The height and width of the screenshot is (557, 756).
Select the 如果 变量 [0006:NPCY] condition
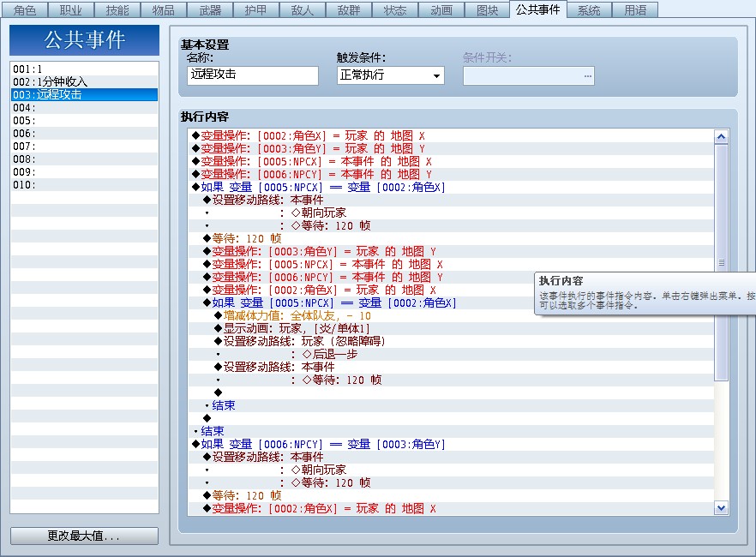[451, 444]
